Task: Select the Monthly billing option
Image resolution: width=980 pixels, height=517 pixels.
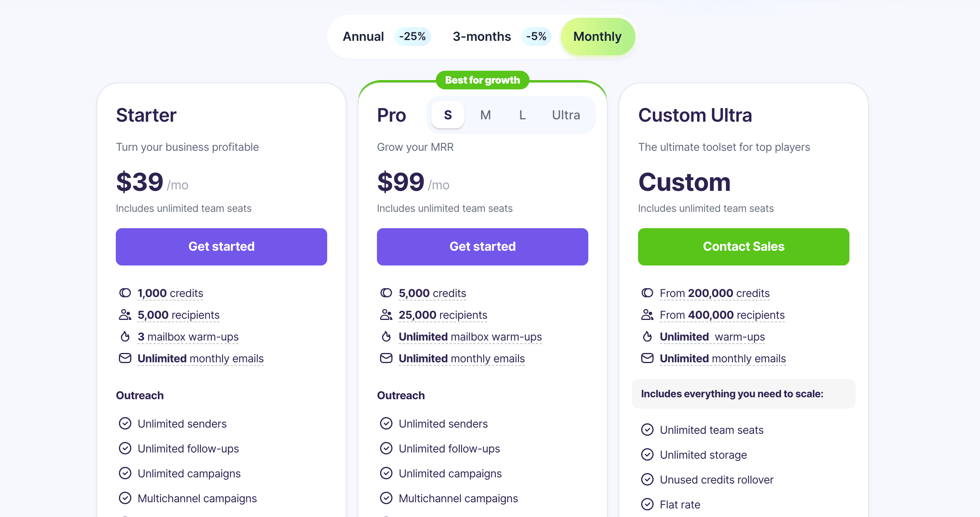Action: point(597,36)
